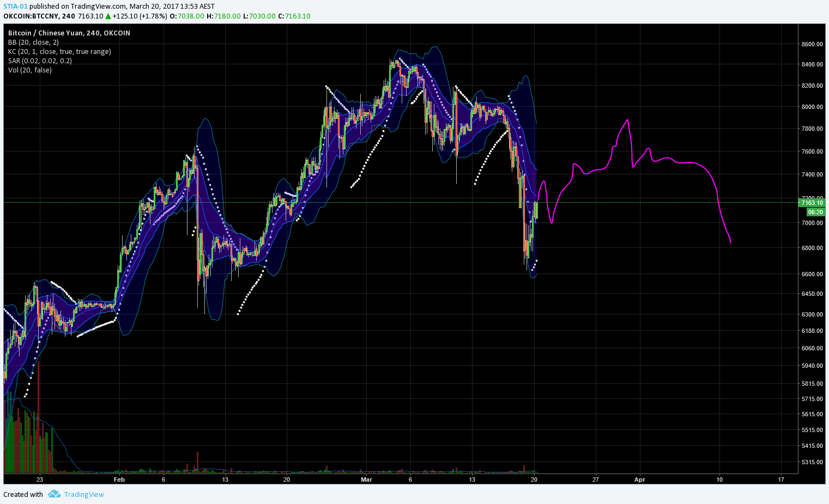Click the 5315.00 price axis label
Image resolution: width=829 pixels, height=504 pixels.
coord(812,462)
